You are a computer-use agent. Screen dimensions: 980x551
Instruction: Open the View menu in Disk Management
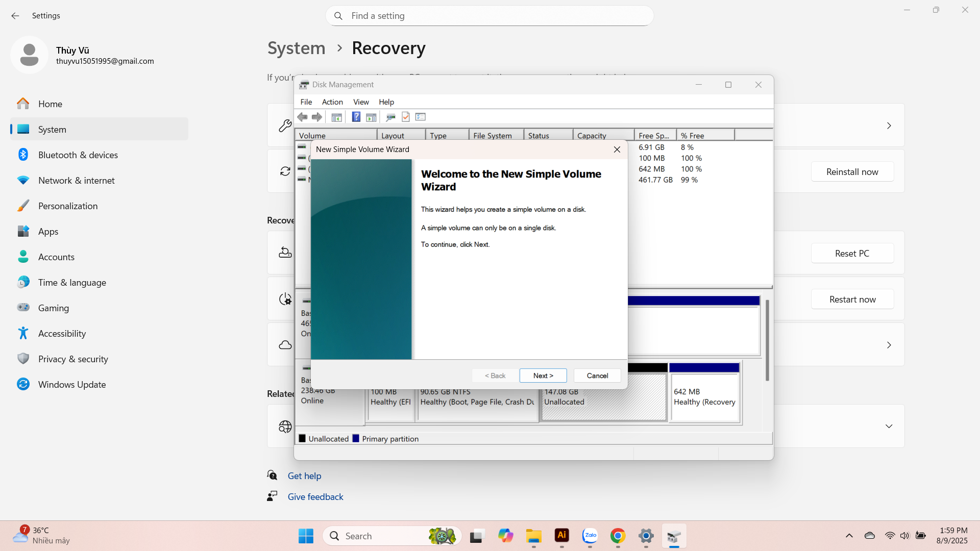pyautogui.click(x=361, y=102)
